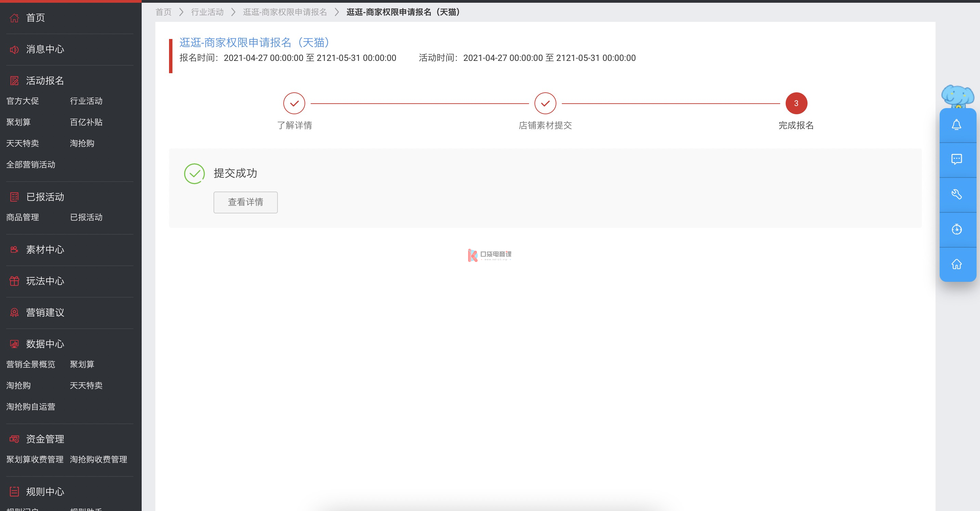
Task: Click the 提交成功 status text
Action: pyautogui.click(x=235, y=173)
